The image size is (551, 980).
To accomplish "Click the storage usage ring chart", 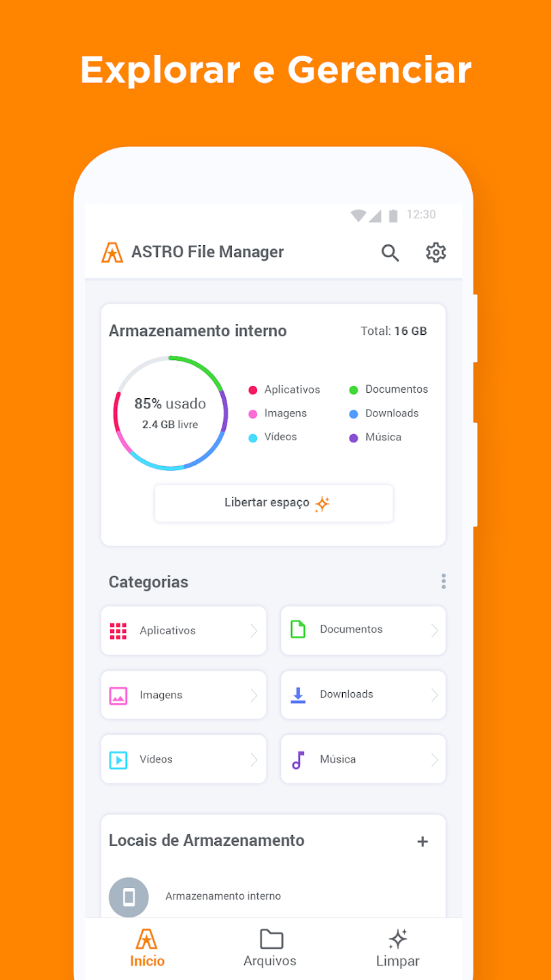I will click(170, 413).
